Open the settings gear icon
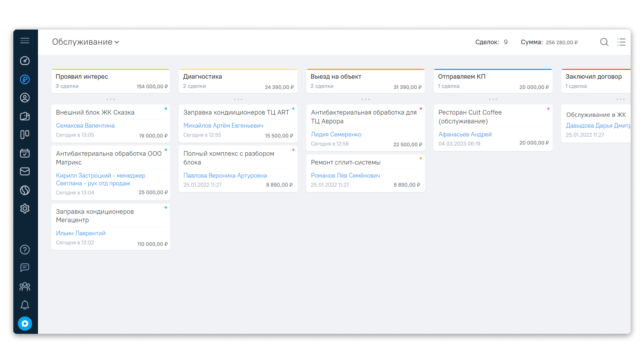The height and width of the screenshot is (356, 644). (25, 209)
